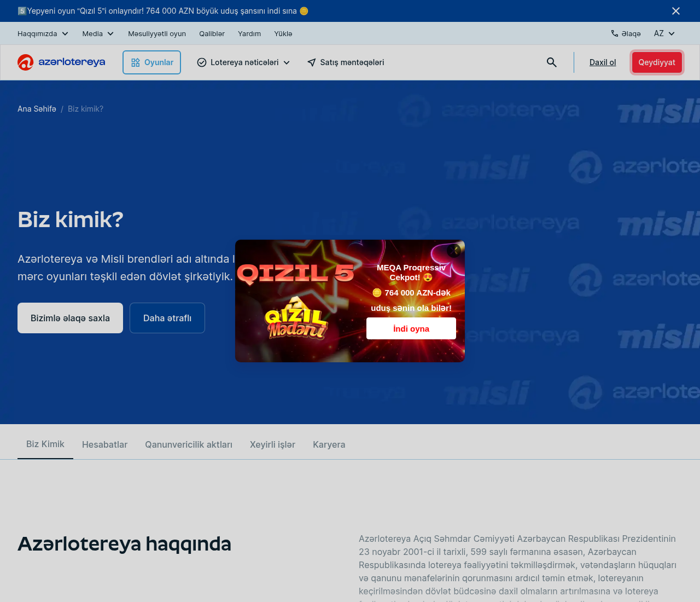Click the Azərlotereya logo

(61, 62)
